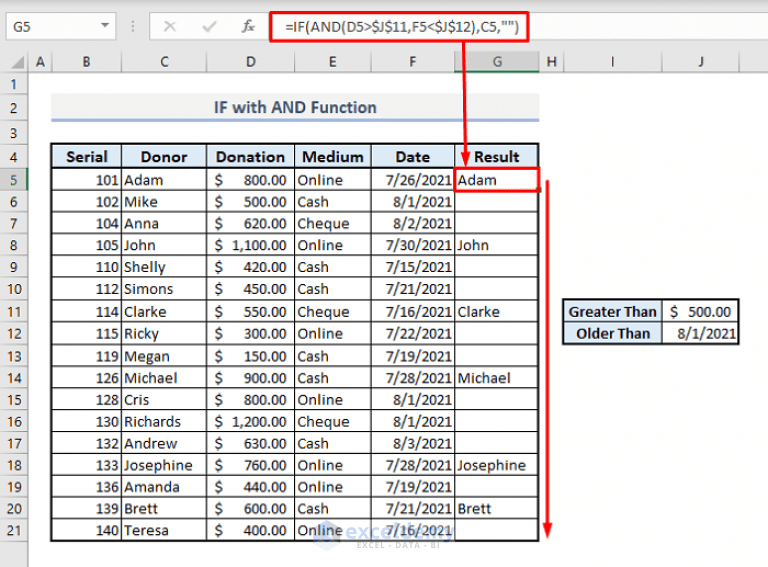Select column J header
This screenshot has width=768, height=567.
point(700,62)
